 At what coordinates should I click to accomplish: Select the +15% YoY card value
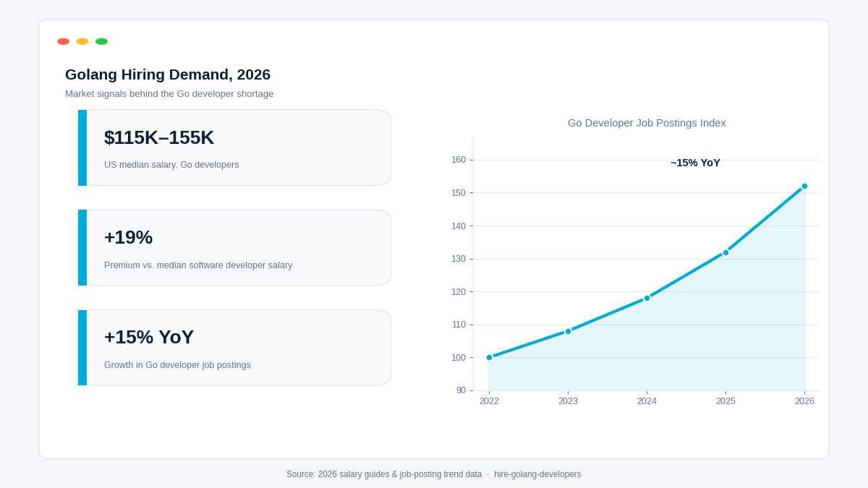point(149,337)
